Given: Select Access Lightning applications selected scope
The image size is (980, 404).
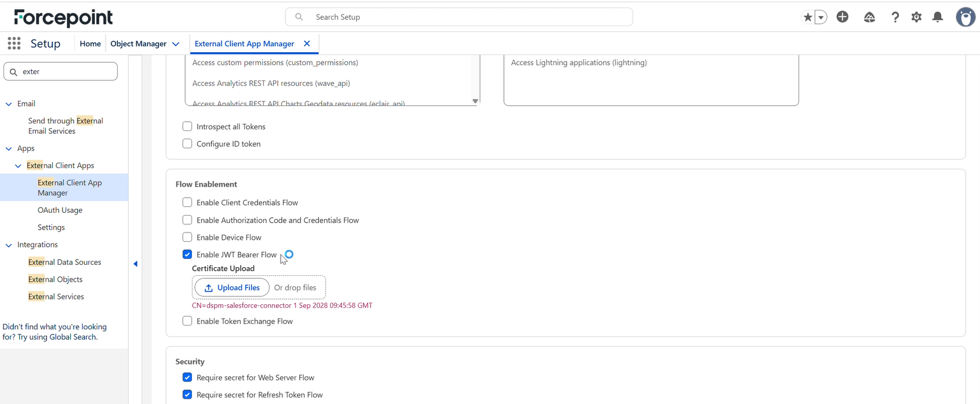Looking at the screenshot, I should click(579, 62).
